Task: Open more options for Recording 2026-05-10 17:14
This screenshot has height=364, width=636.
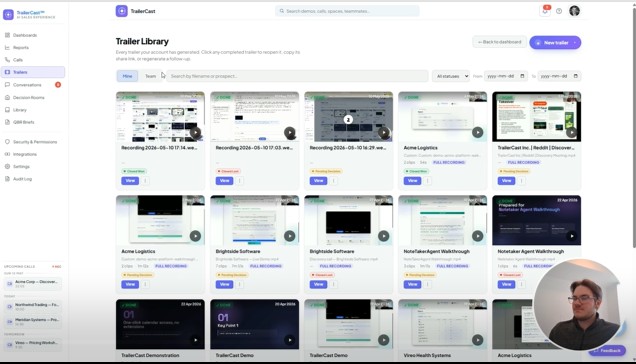Action: 146,181
